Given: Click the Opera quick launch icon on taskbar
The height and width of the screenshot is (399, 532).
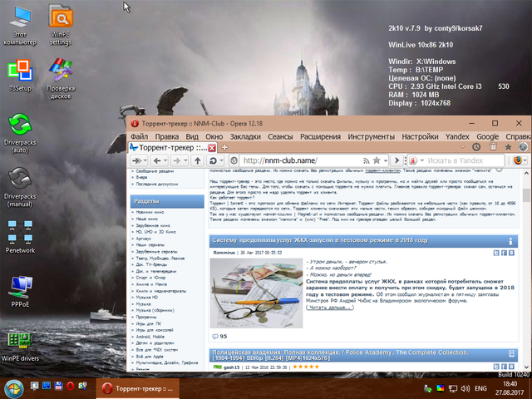Looking at the screenshot, I should point(70,386).
